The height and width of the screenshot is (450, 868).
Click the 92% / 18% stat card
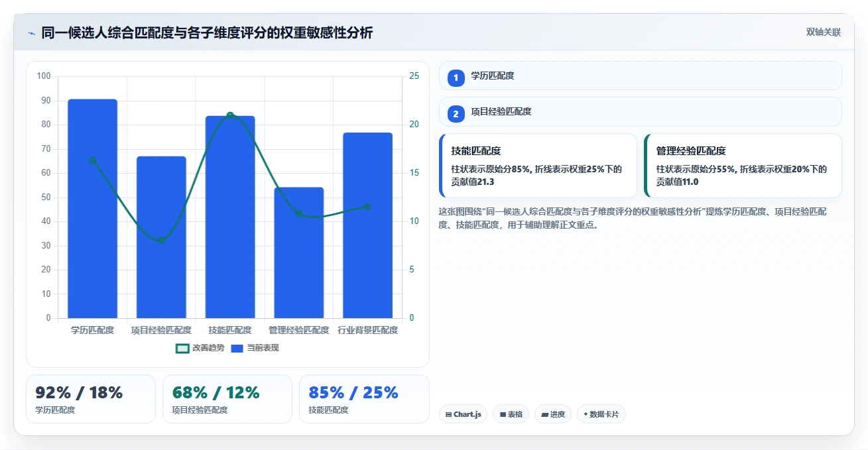pyautogui.click(x=91, y=399)
